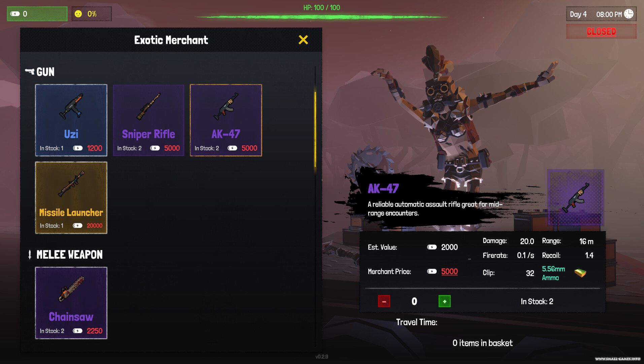Click the mood face icon
The height and width of the screenshot is (364, 644).
coord(78,14)
